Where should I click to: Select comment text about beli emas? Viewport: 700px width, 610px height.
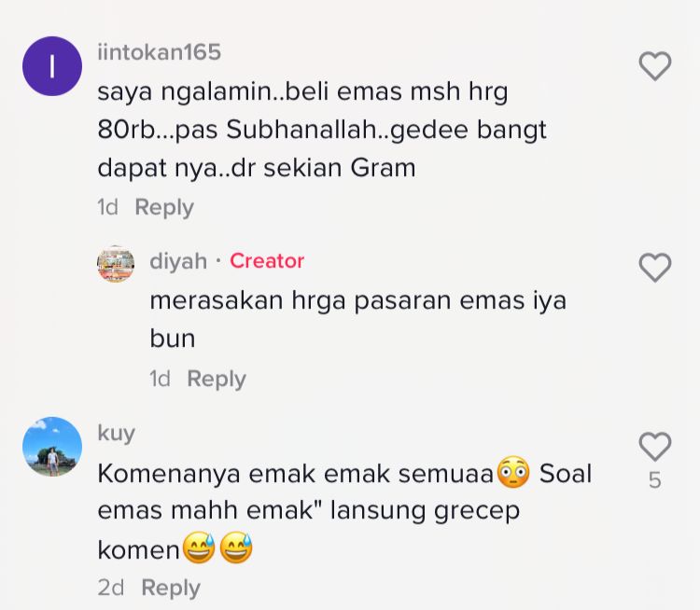pyautogui.click(x=322, y=130)
